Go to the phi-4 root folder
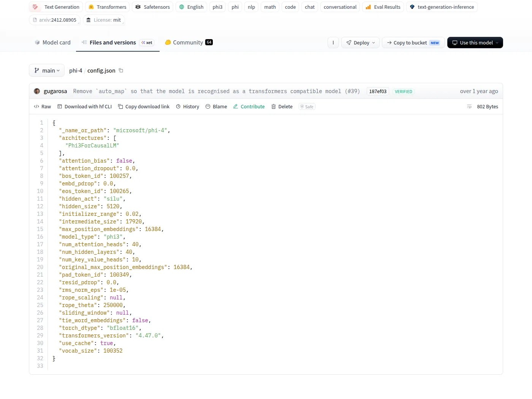 coord(76,71)
